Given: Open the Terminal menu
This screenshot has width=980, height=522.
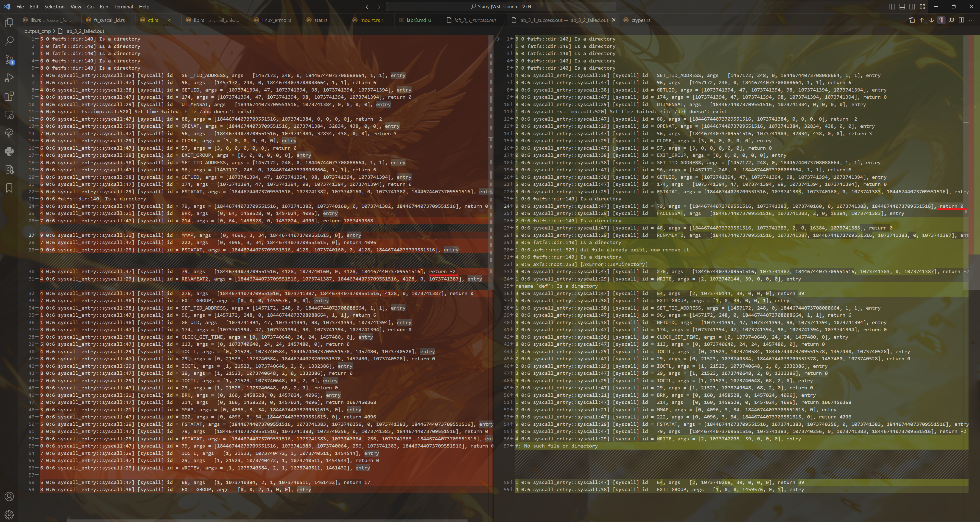Looking at the screenshot, I should [124, 6].
